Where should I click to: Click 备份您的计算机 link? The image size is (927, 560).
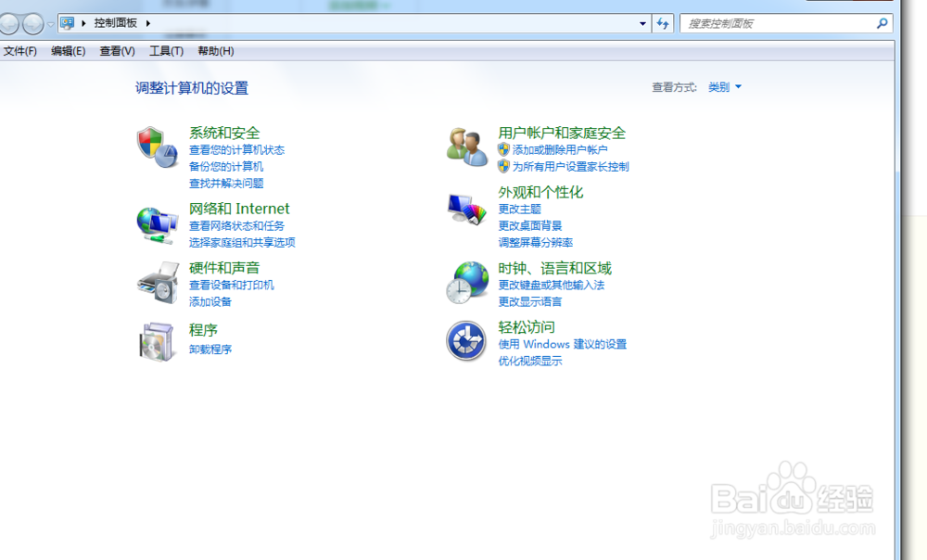[226, 167]
